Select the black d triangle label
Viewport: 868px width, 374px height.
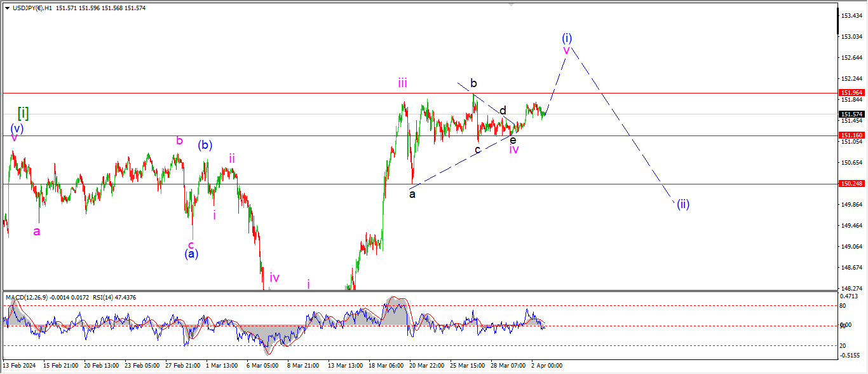[x=503, y=110]
